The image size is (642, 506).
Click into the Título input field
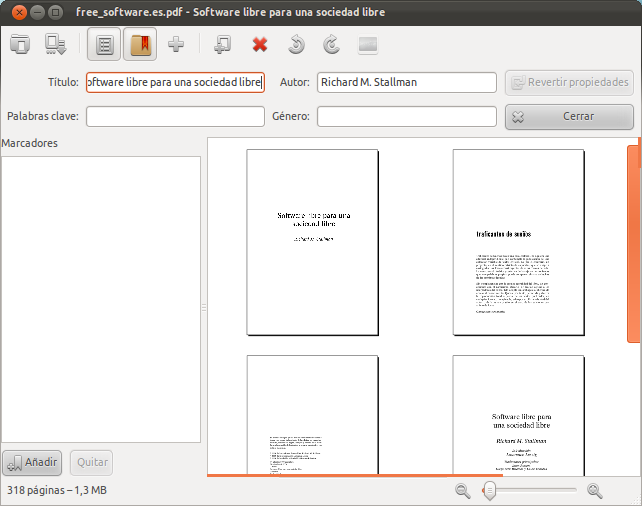pos(175,82)
